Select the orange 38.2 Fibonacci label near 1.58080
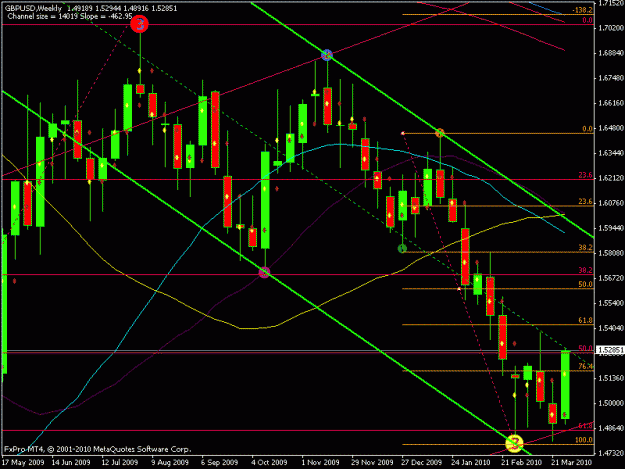The width and height of the screenshot is (625, 469). [585, 247]
